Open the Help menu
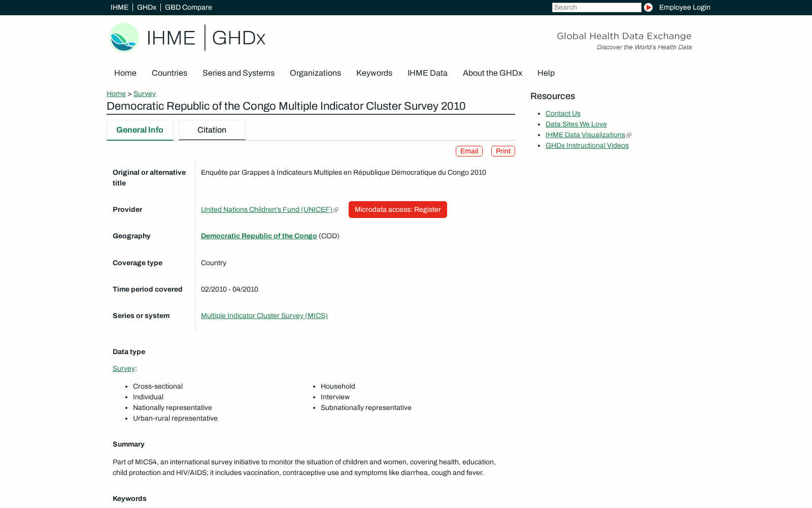This screenshot has height=508, width=812. tap(546, 73)
